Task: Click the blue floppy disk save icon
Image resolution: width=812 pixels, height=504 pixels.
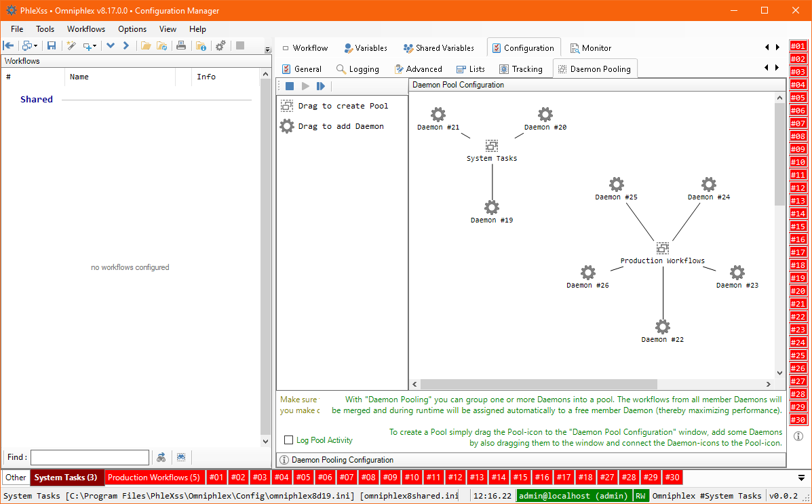Action: [52, 45]
